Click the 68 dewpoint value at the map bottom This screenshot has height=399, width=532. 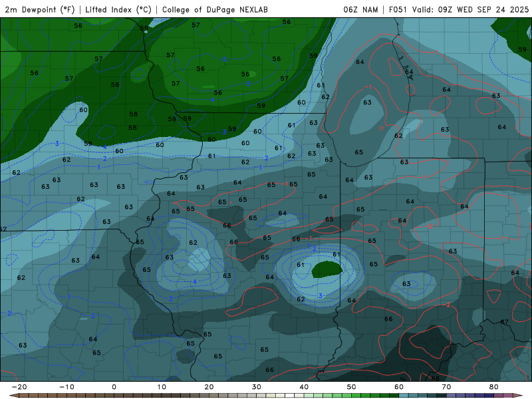(x=436, y=378)
